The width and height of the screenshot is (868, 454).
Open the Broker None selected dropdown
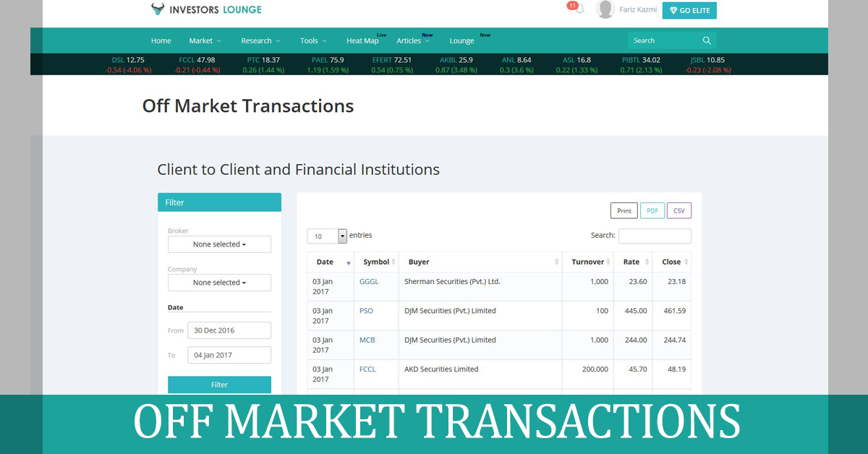point(219,244)
